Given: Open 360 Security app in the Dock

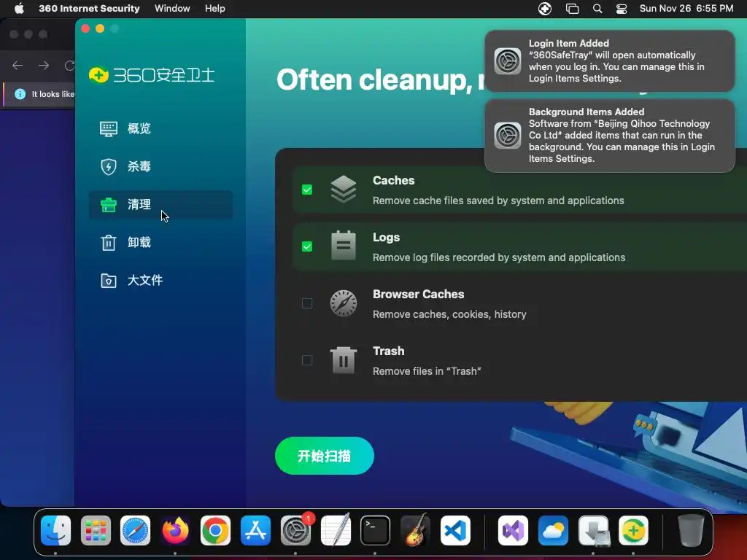Looking at the screenshot, I should (x=633, y=531).
